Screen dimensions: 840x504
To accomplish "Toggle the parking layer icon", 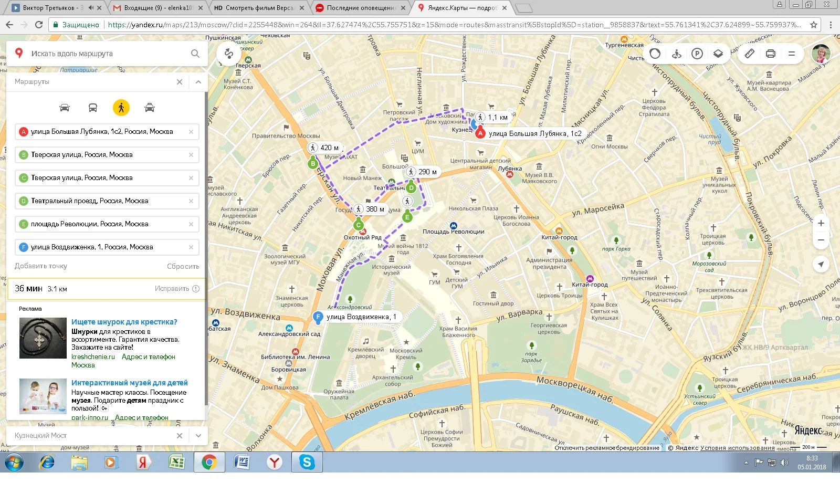I will 697,54.
